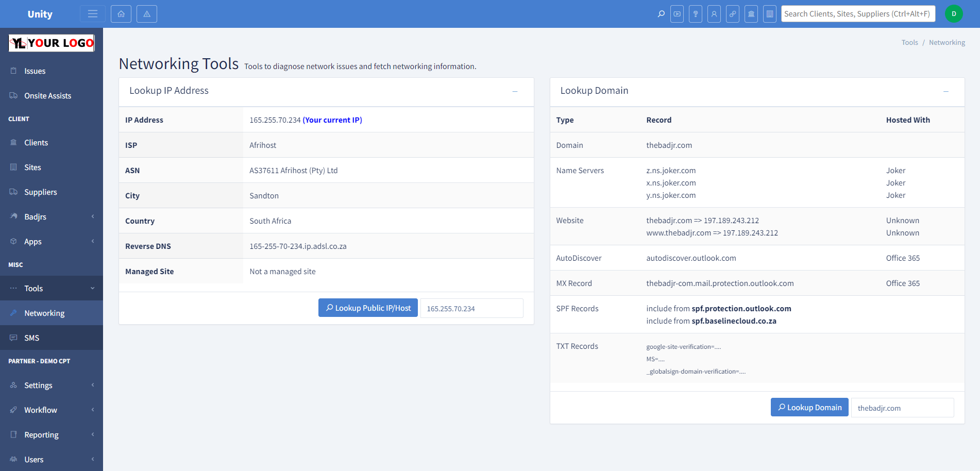Click the Not a managed site value
Image resolution: width=980 pixels, height=471 pixels.
(x=282, y=272)
